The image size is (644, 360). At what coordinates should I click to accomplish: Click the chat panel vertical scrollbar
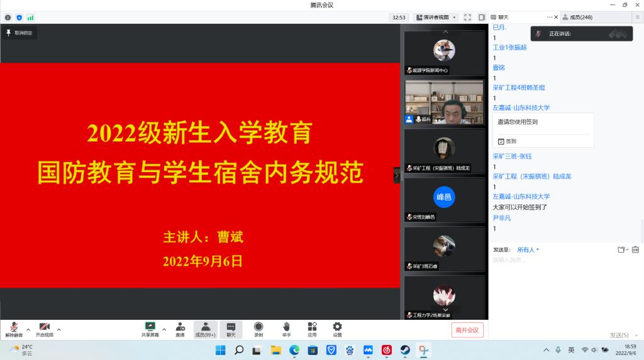click(641, 229)
